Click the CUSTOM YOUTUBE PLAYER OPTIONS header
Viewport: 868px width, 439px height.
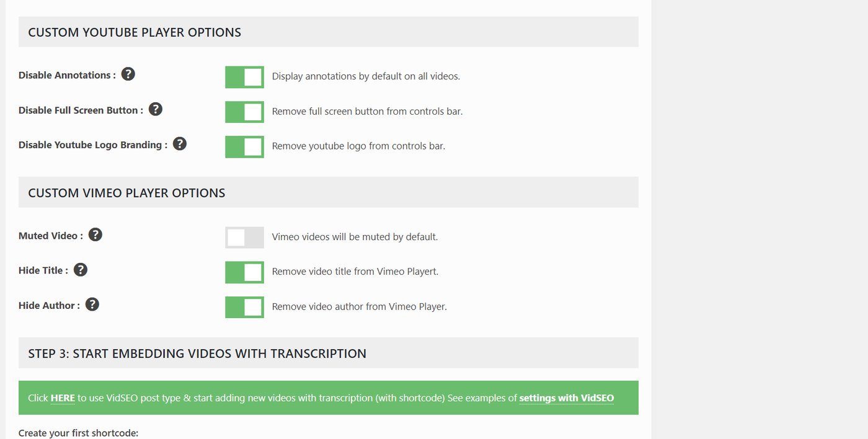click(134, 32)
